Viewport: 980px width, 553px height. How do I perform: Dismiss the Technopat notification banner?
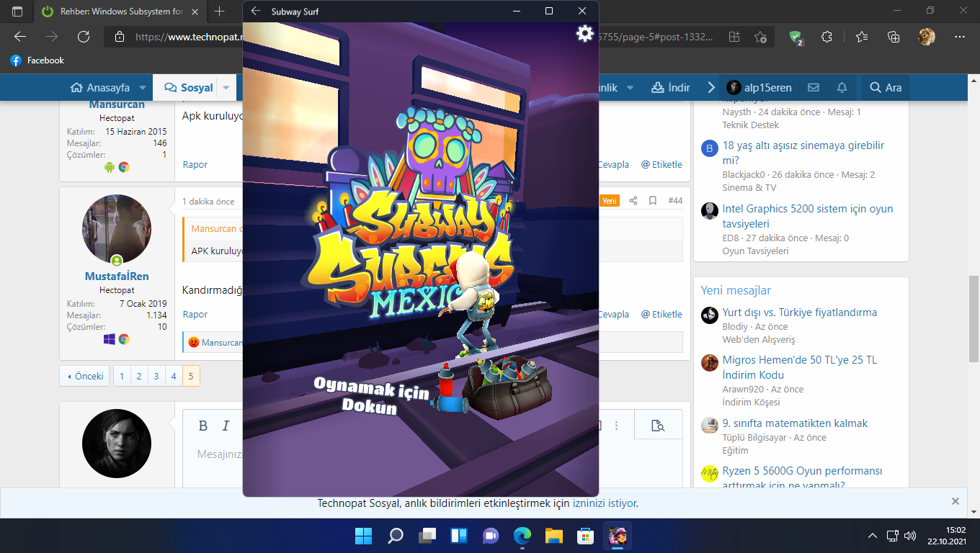coord(955,501)
